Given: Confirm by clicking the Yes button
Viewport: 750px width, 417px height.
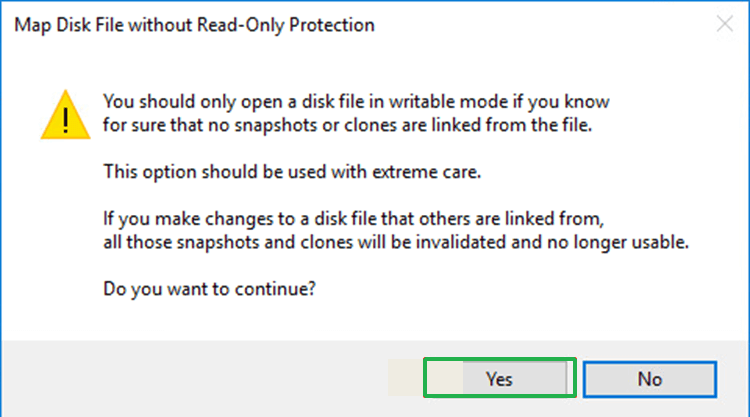Looking at the screenshot, I should pos(499,378).
